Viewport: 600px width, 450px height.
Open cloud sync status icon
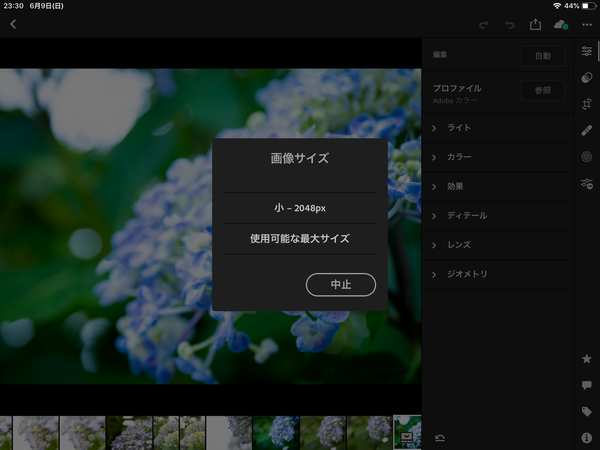[x=561, y=25]
